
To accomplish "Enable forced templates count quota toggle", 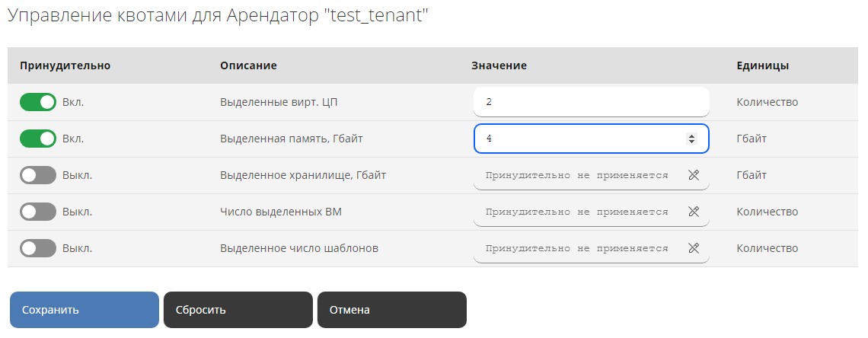I will (x=38, y=248).
